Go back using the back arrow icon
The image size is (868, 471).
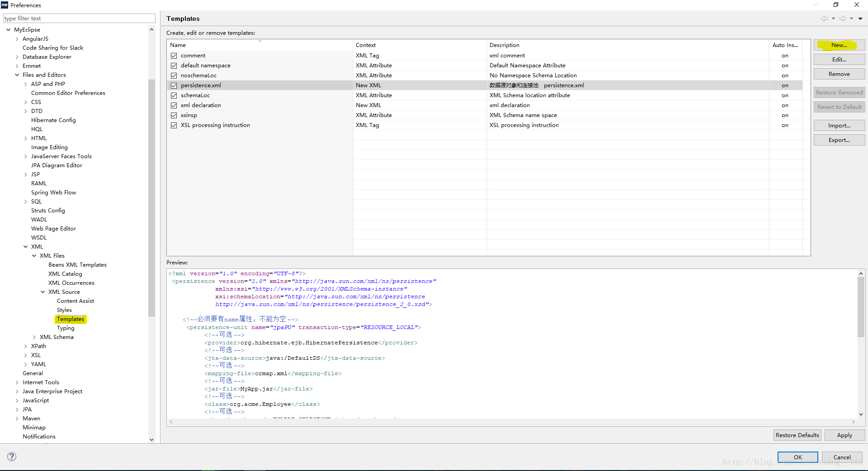point(824,19)
